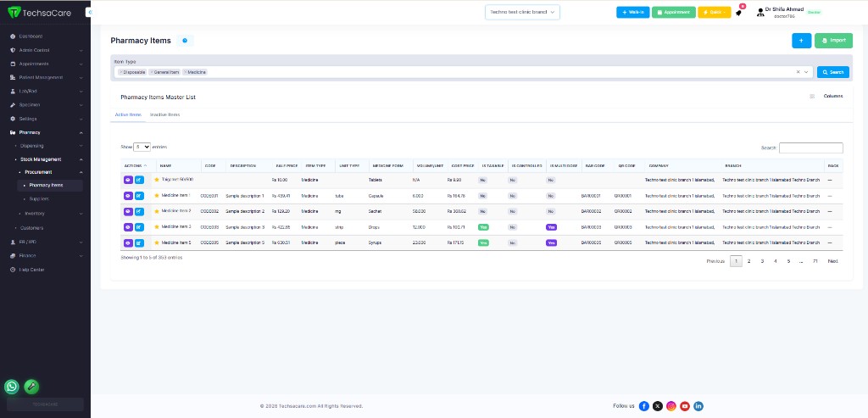Image resolution: width=868 pixels, height=418 pixels.
Task: Select the Active Items tab
Action: (x=128, y=114)
